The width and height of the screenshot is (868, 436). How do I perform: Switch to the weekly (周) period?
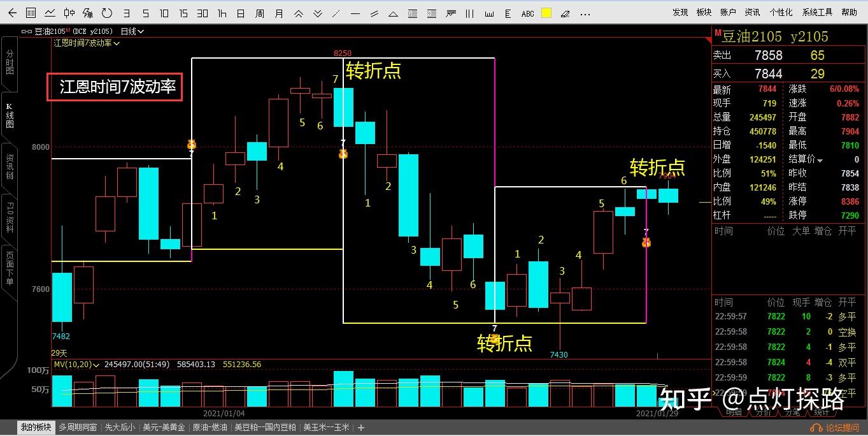tap(259, 13)
